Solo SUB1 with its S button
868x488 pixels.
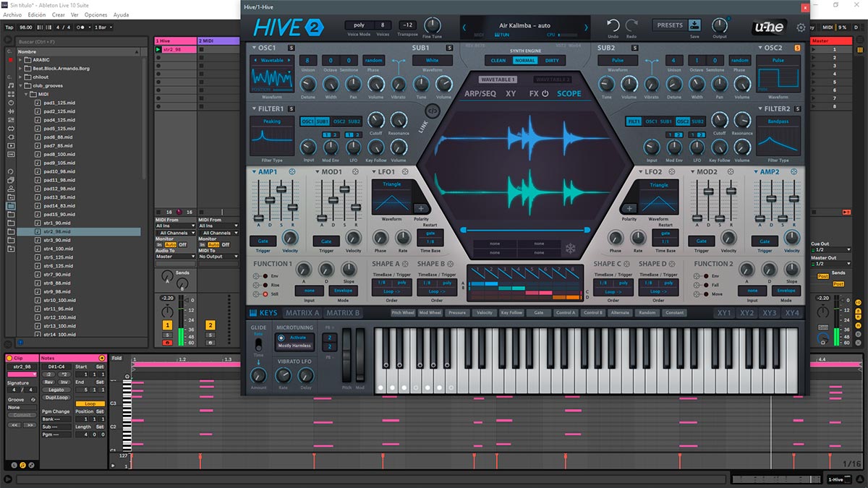tap(449, 48)
